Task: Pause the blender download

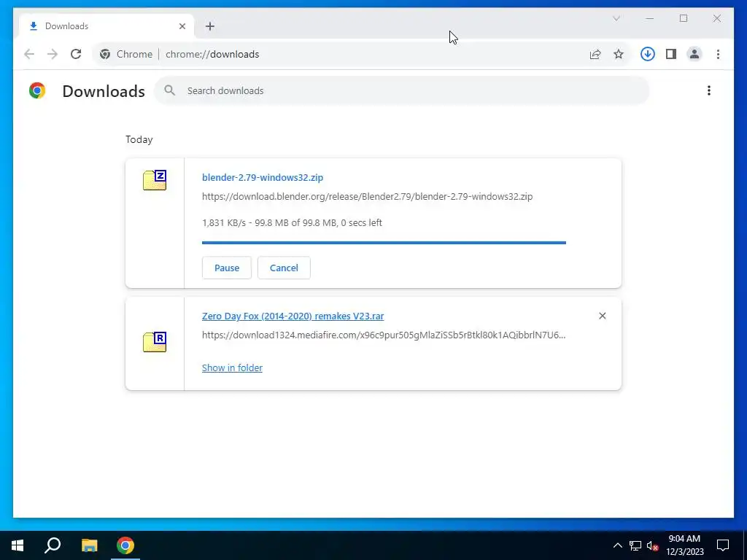Action: (227, 268)
